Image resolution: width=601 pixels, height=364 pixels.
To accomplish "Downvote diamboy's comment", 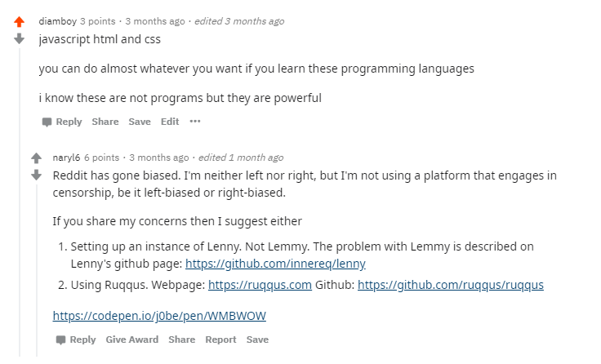I will pyautogui.click(x=19, y=38).
